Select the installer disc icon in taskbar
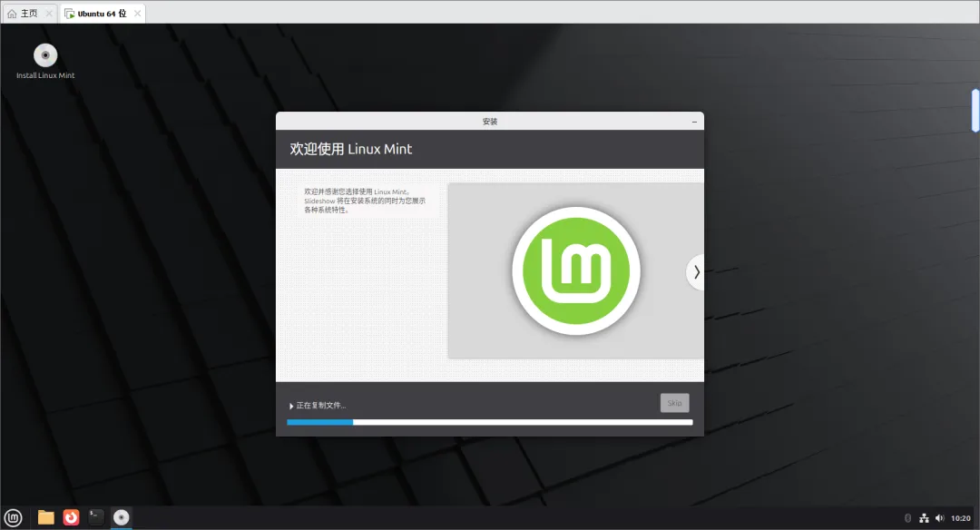 (x=122, y=517)
